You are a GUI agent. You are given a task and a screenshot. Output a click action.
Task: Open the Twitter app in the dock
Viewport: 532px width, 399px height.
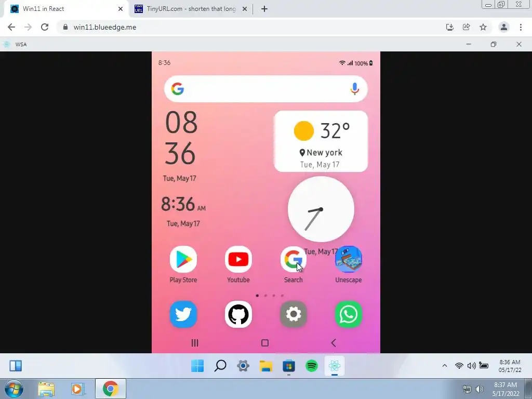(183, 314)
